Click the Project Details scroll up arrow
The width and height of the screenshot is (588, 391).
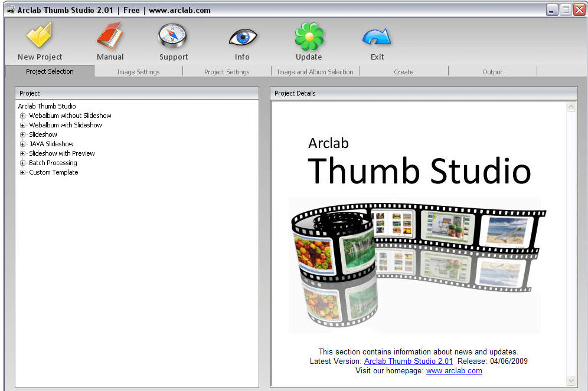[x=571, y=107]
